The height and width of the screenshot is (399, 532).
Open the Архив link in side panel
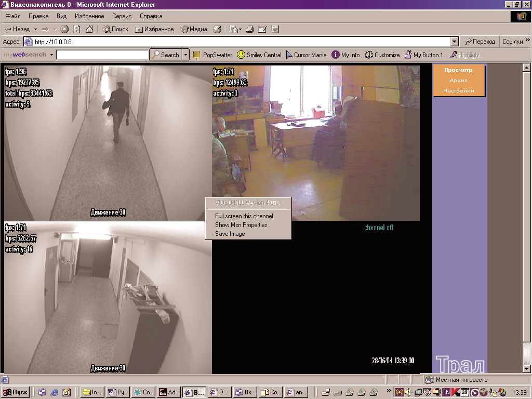pyautogui.click(x=458, y=81)
